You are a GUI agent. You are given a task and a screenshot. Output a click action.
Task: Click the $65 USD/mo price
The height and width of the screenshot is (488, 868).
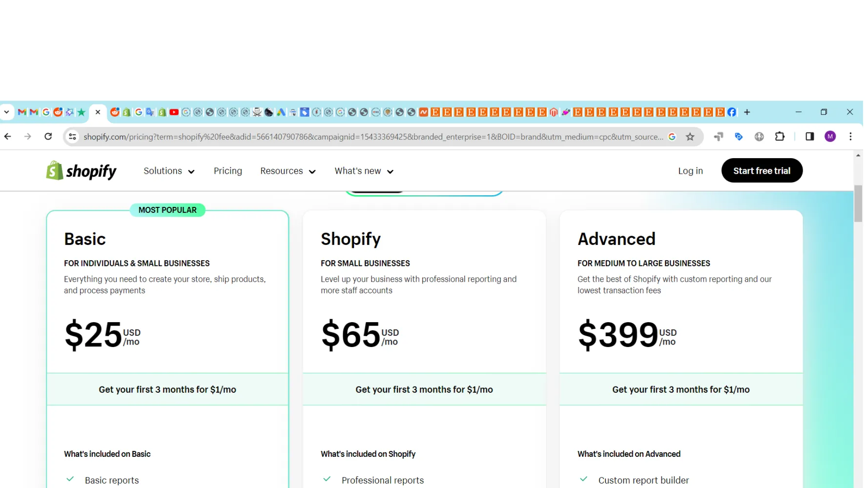click(x=360, y=335)
